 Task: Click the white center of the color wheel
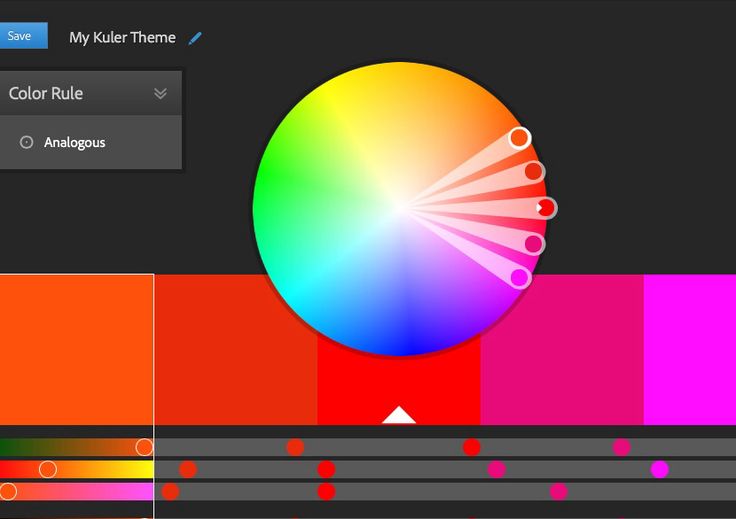coord(399,208)
